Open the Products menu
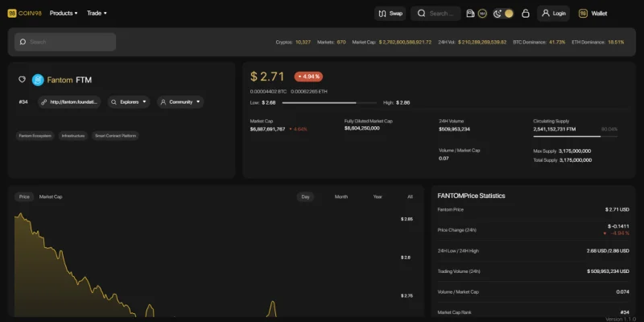 (x=64, y=13)
